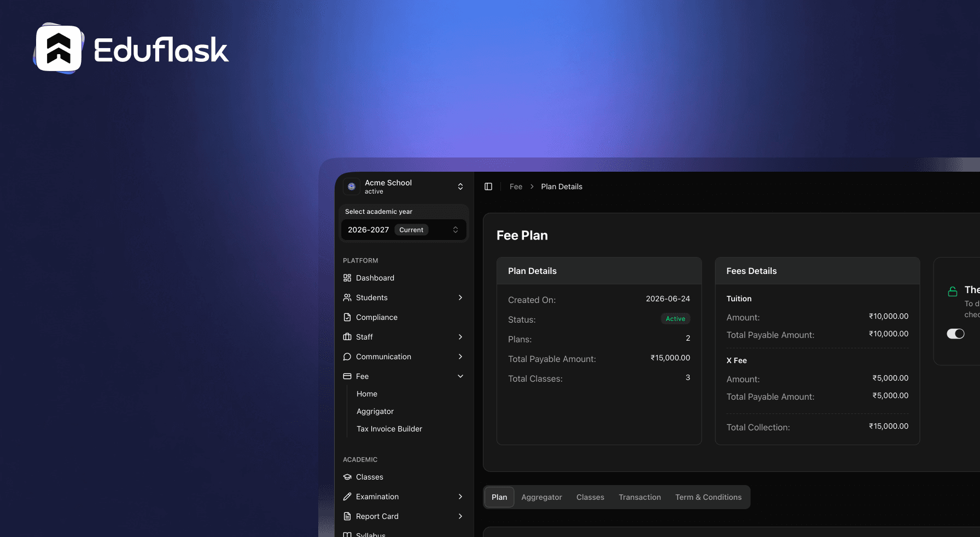
Task: Click the Eduflask wordmark text
Action: 161,50
